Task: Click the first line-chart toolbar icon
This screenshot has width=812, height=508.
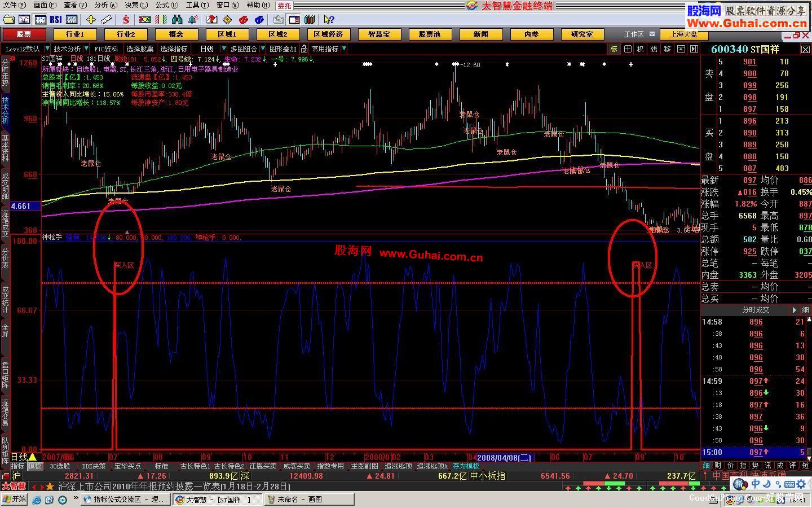Action: pyautogui.click(x=24, y=20)
